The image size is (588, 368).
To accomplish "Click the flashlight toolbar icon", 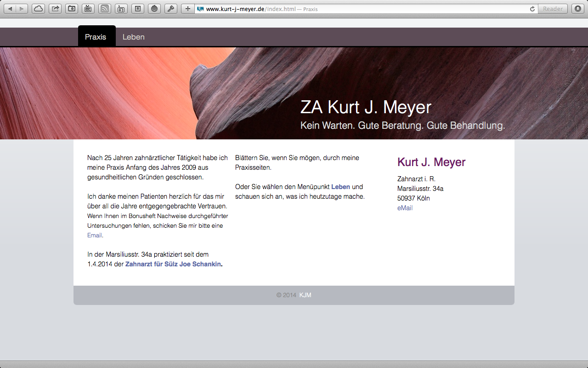I will [171, 9].
